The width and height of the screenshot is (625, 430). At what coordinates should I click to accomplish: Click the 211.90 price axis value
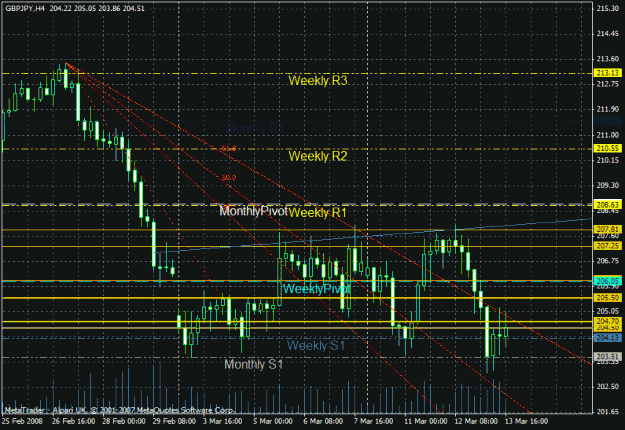click(607, 109)
